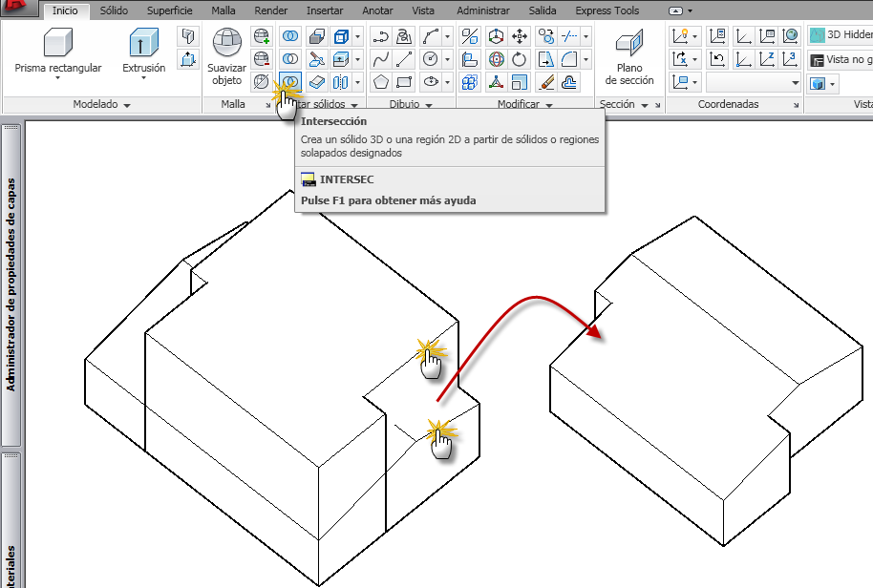The height and width of the screenshot is (588, 873).
Task: Switch to the Sólido ribbon tab
Action: [x=114, y=10]
